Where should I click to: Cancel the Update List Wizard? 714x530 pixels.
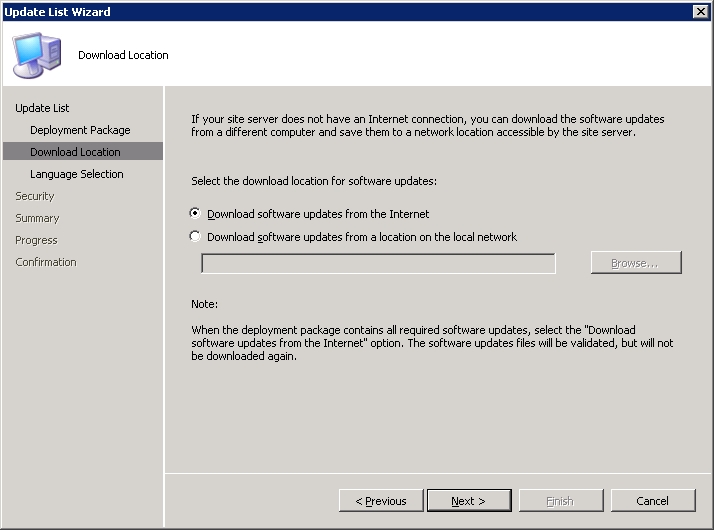pos(653,501)
